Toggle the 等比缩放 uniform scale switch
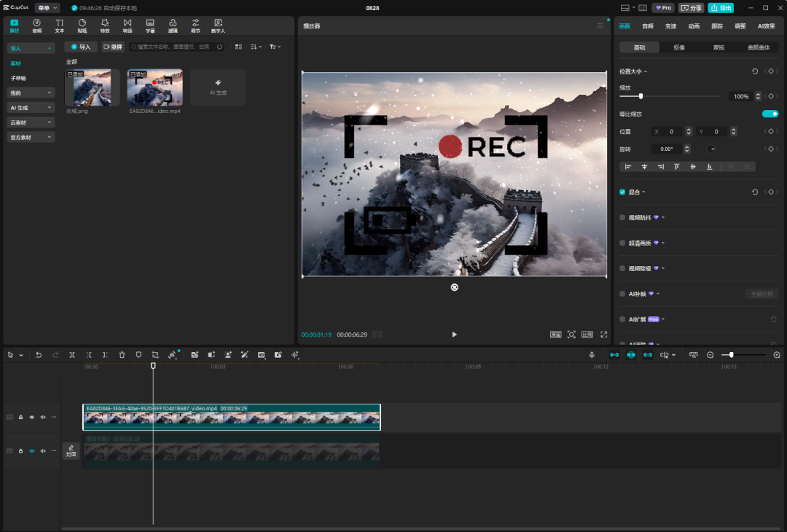 (x=770, y=114)
